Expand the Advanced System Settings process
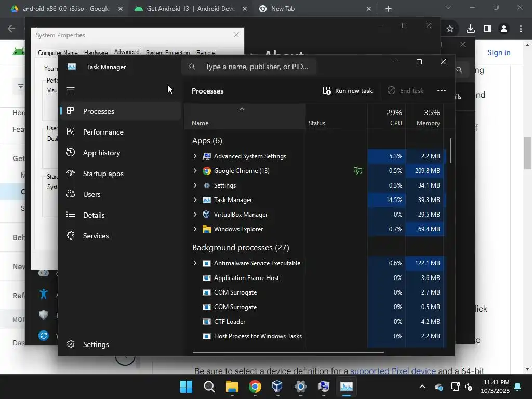This screenshot has width=532, height=399. 195,156
